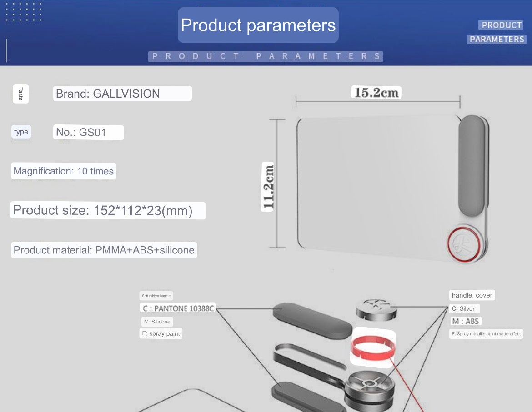This screenshot has width=532, height=412.
Task: Click the '15.2cm' width dimension label
Action: [376, 93]
